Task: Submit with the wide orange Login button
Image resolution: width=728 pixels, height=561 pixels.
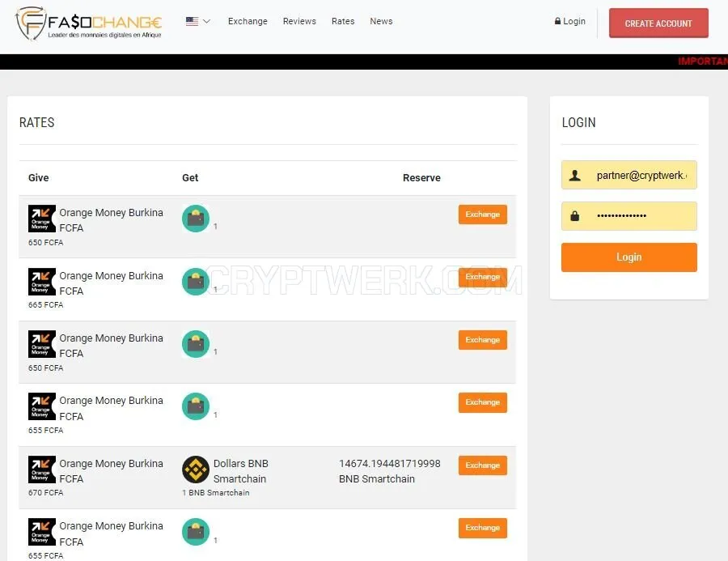Action: 629,257
